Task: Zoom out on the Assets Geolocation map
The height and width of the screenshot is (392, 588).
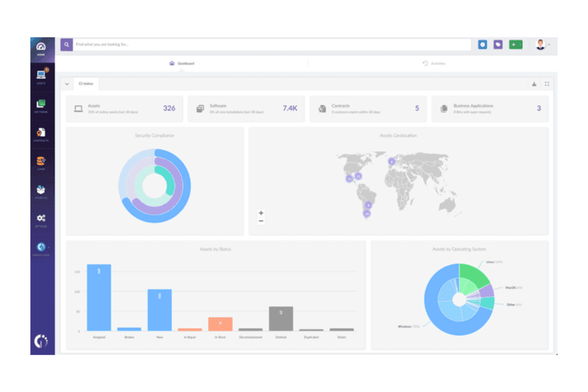Action: click(261, 221)
